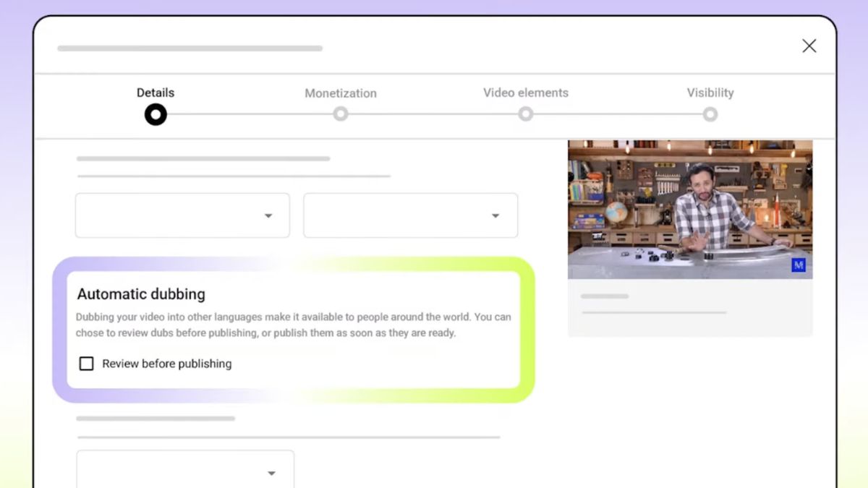Click the dubbing description text link area

(292, 325)
